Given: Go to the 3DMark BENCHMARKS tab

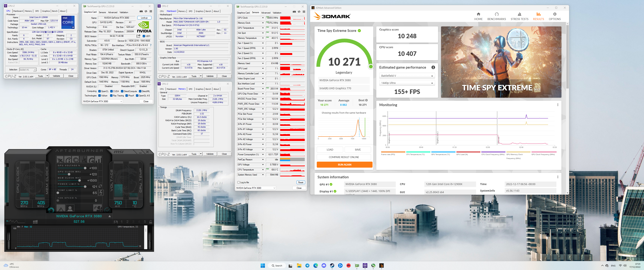Looking at the screenshot, I should 496,16.
